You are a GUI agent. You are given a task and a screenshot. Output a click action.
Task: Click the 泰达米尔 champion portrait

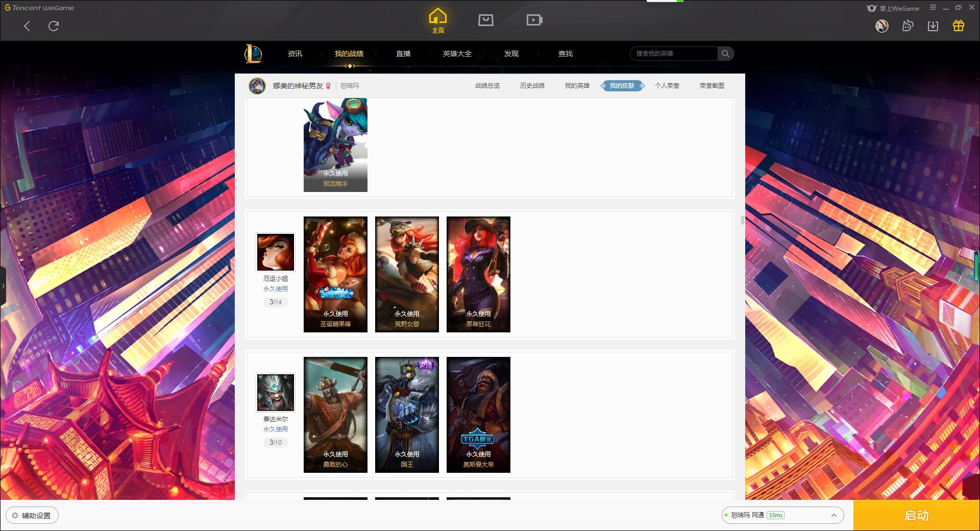point(276,393)
